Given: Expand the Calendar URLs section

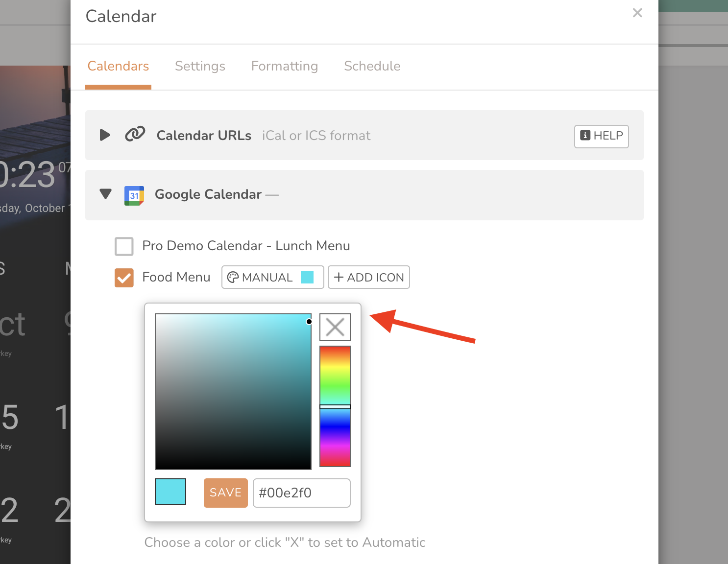Looking at the screenshot, I should tap(104, 135).
